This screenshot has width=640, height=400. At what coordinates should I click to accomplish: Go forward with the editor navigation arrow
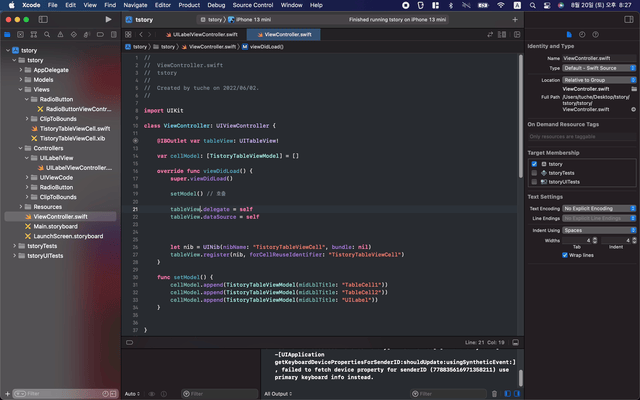coord(149,35)
